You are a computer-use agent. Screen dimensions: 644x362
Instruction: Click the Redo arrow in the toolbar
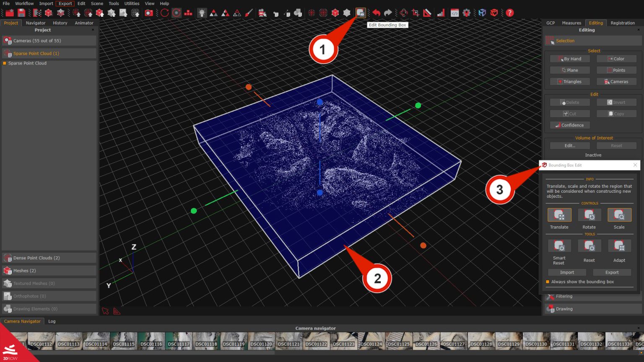pyautogui.click(x=388, y=13)
